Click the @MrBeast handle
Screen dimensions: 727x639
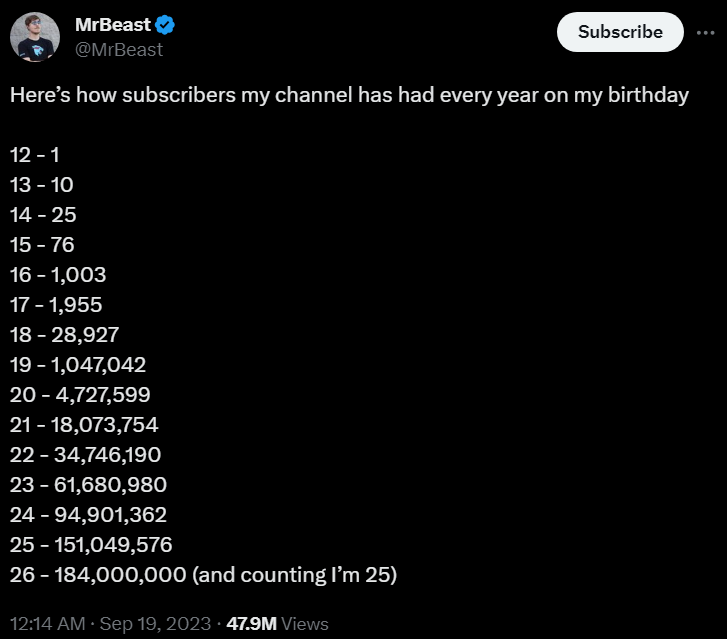[118, 49]
